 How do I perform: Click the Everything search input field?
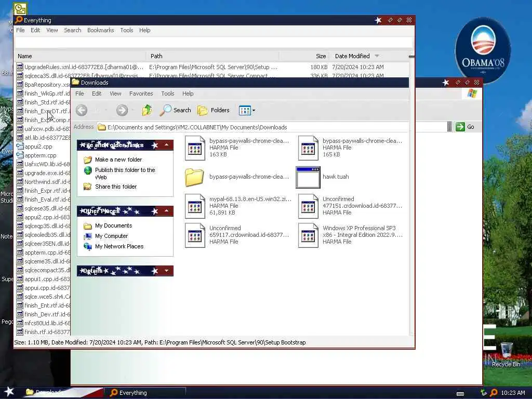click(214, 43)
